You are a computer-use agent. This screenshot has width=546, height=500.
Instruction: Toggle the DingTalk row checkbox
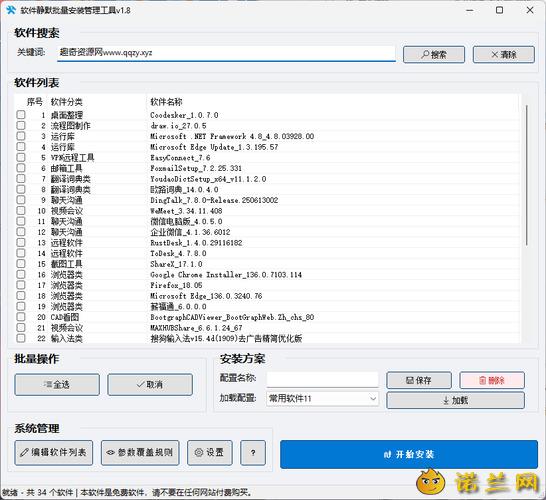point(21,200)
